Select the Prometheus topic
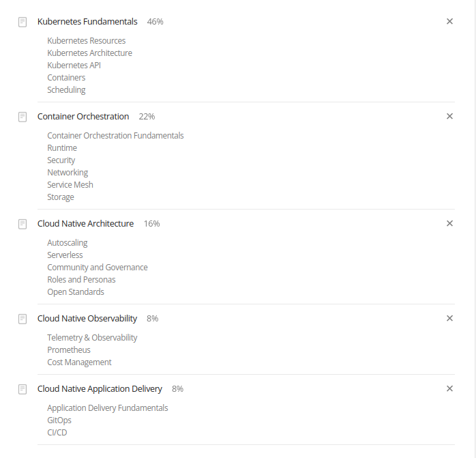 pos(69,349)
